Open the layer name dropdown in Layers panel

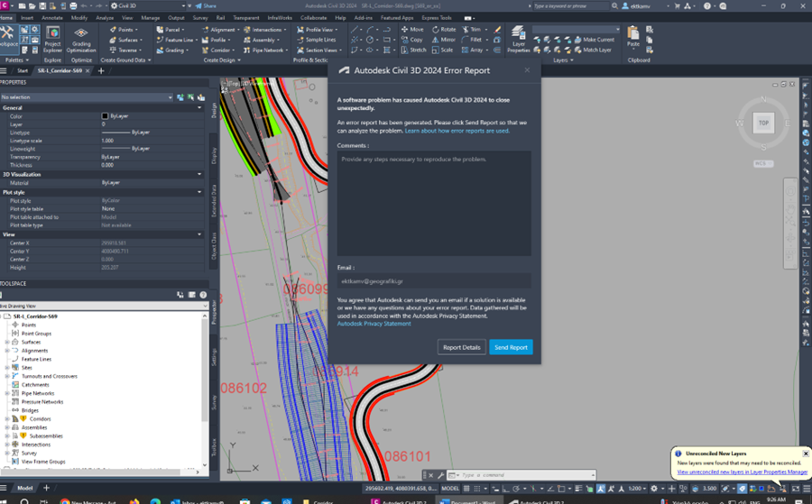tap(576, 30)
